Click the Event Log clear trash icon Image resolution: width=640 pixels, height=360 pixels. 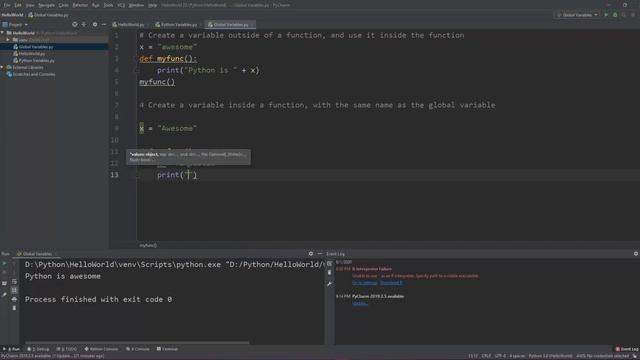tap(330, 273)
